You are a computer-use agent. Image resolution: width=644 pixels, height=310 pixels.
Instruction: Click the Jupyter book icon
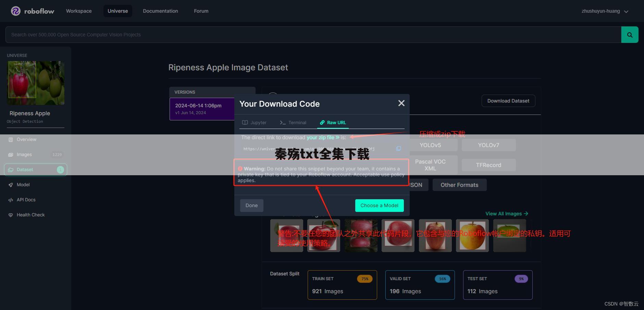click(x=245, y=122)
